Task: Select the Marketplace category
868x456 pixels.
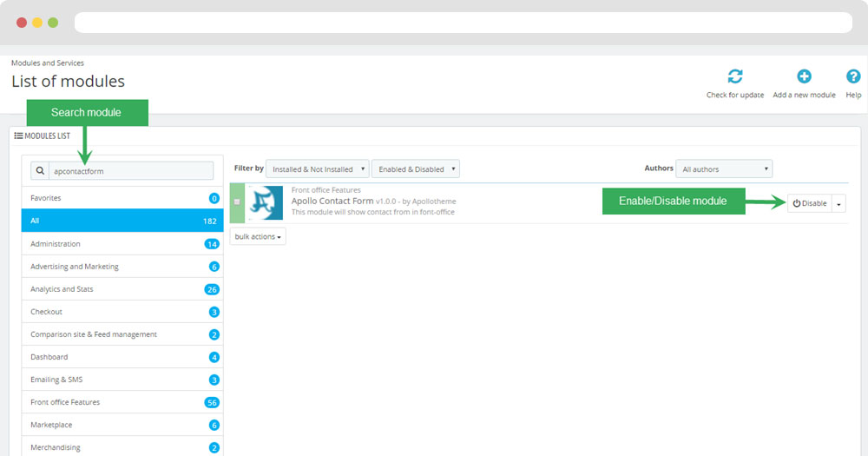Action: [122, 425]
